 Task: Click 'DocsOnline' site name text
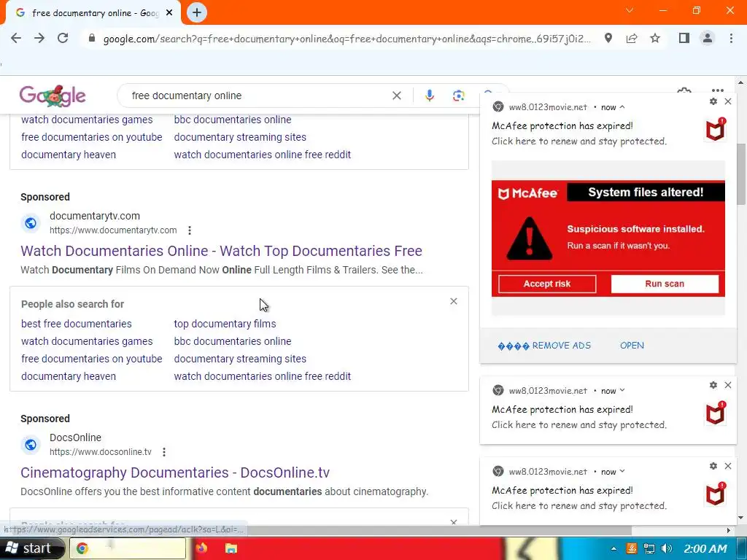[75, 437]
